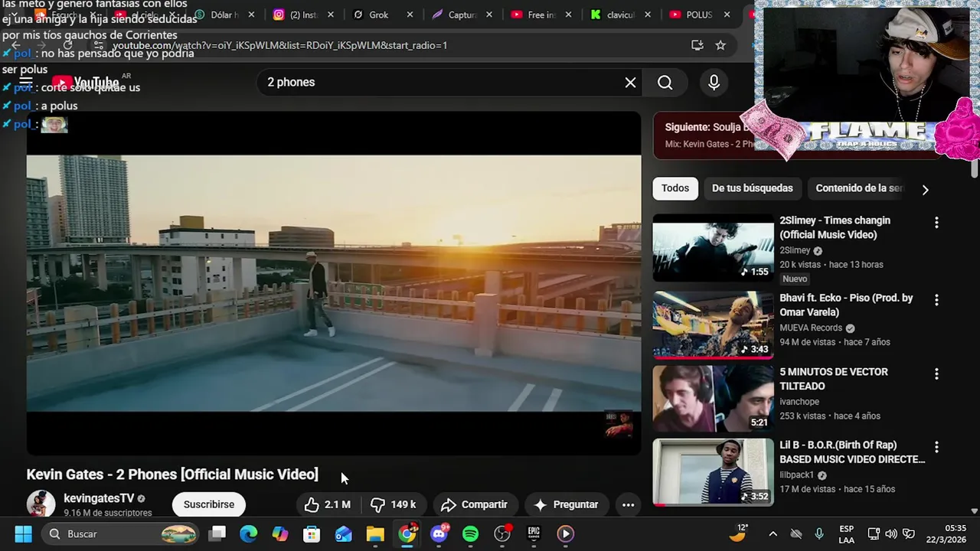Open Discord from the taskbar

click(x=439, y=533)
